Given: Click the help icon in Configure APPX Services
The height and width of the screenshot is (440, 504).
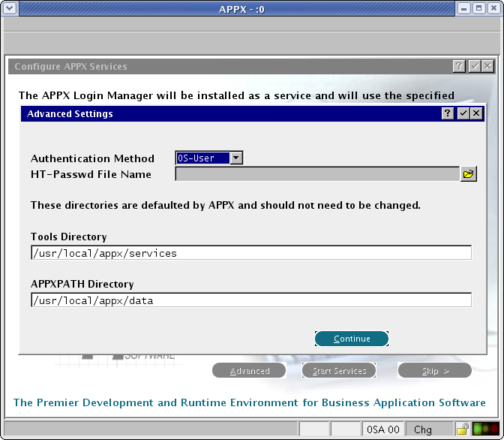Looking at the screenshot, I should tap(459, 66).
